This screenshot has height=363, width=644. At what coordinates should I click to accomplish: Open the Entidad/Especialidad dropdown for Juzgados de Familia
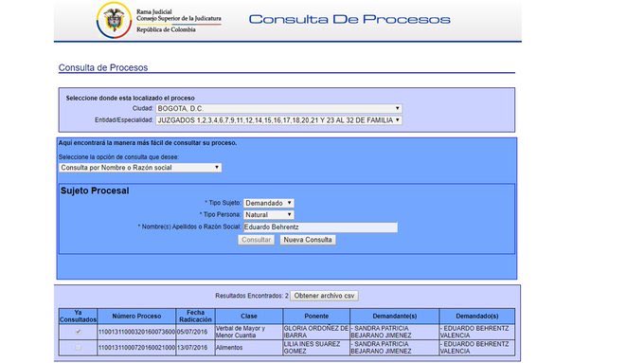coord(278,120)
